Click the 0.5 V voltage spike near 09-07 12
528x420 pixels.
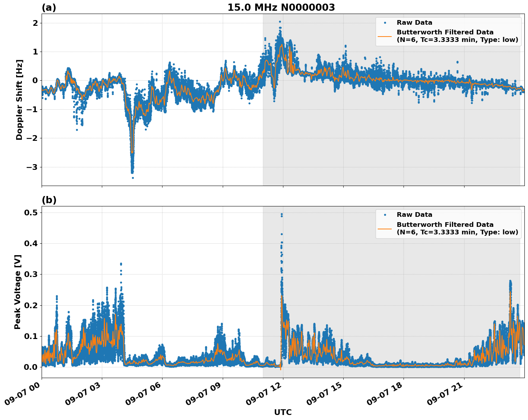coord(282,214)
